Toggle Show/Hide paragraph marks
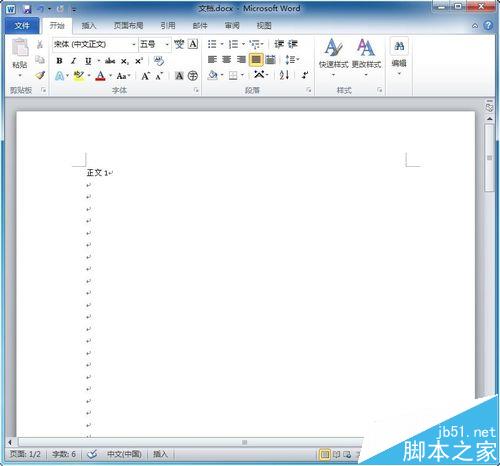The image size is (500, 466). [305, 75]
